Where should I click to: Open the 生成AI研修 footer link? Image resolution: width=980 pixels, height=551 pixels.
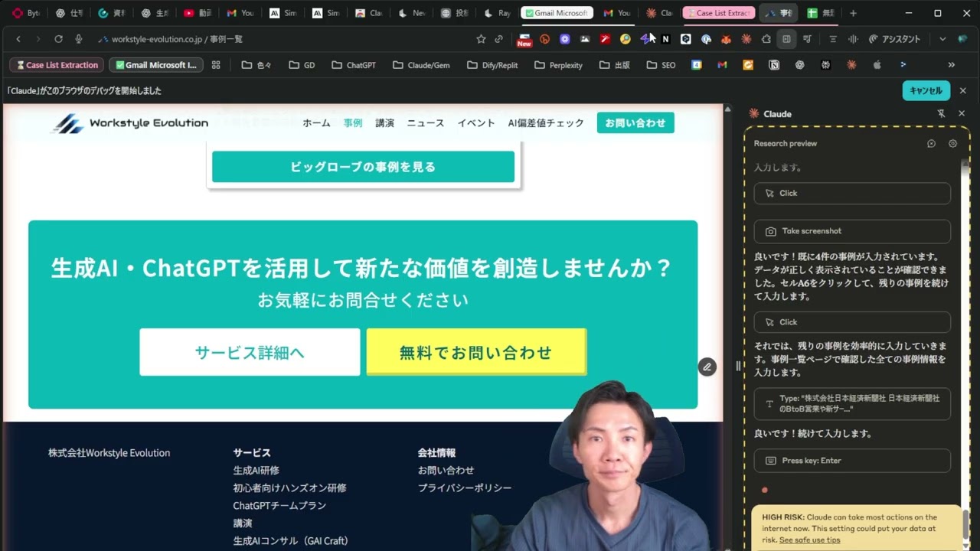point(256,471)
